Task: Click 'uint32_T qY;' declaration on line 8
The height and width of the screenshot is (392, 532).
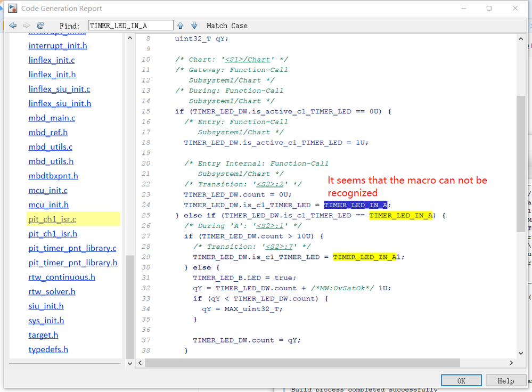Action: coord(201,39)
